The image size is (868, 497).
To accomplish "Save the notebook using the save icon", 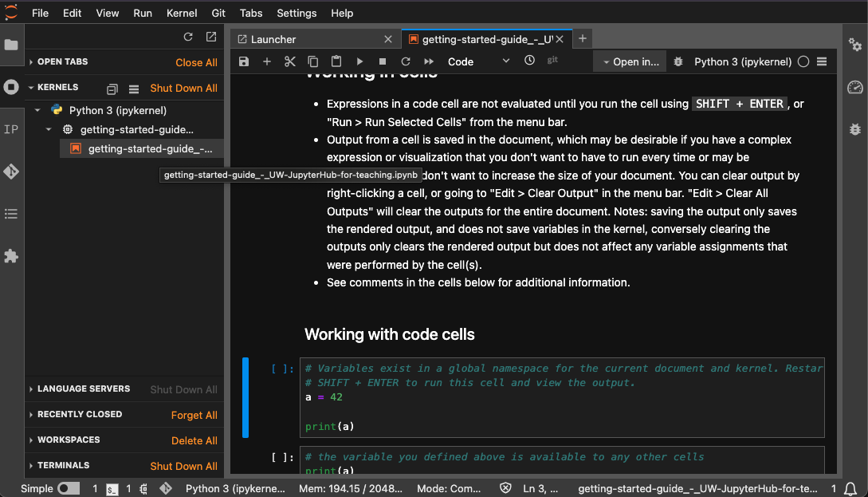I will 243,61.
